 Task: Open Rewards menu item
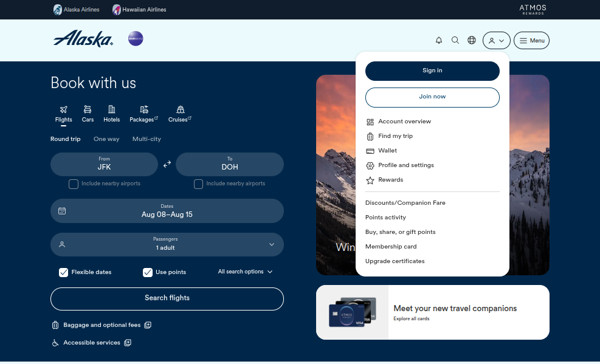[x=391, y=180]
